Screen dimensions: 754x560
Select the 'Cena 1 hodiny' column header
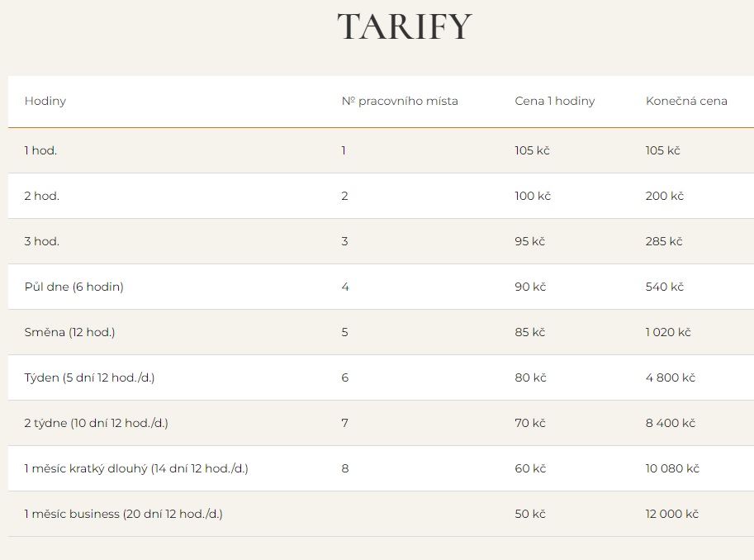554,101
